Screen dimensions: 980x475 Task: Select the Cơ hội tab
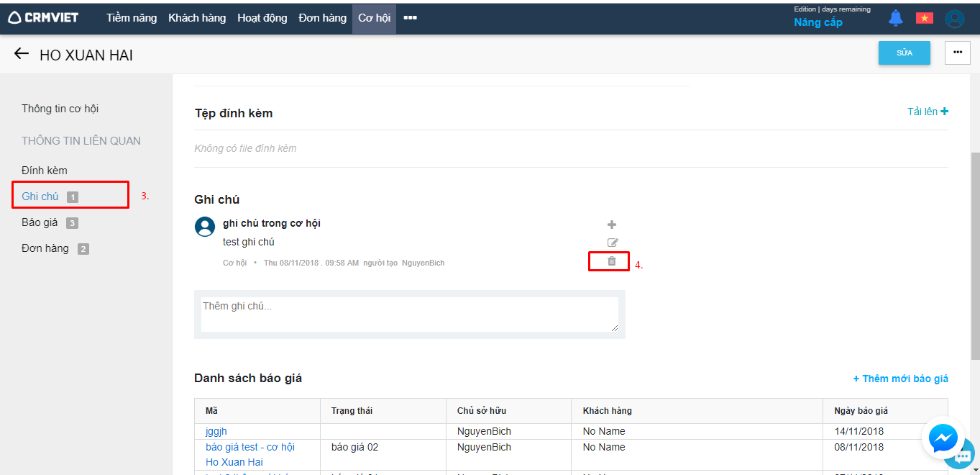(374, 18)
